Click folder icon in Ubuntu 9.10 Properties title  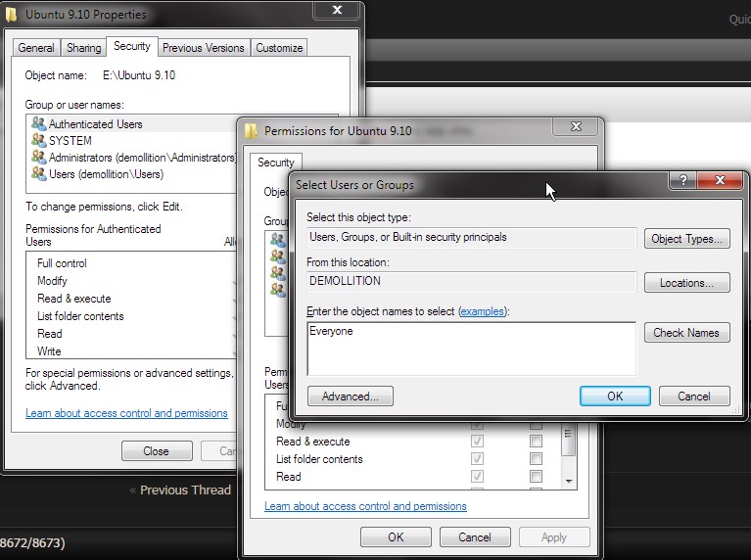12,15
